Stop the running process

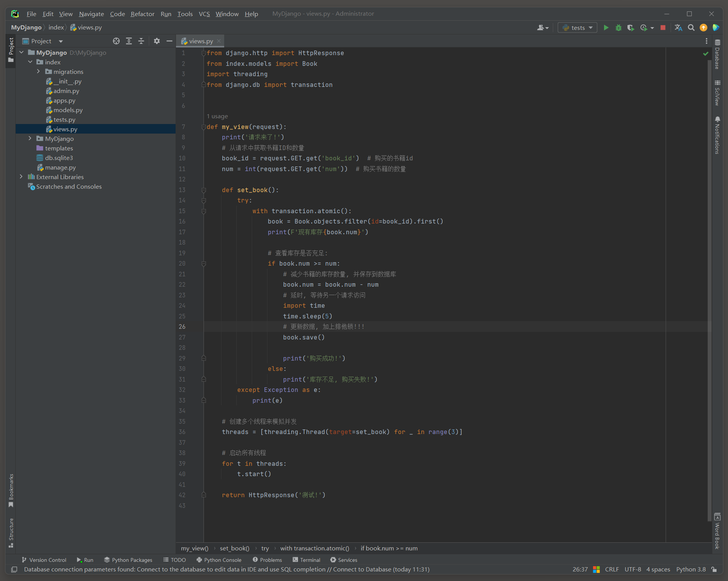coord(663,28)
